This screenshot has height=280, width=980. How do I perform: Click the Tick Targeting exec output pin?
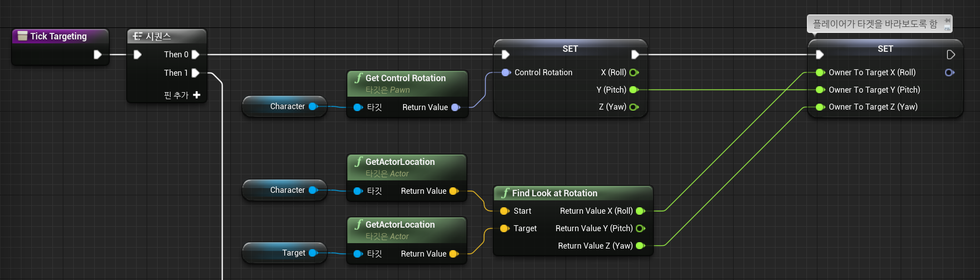point(98,54)
